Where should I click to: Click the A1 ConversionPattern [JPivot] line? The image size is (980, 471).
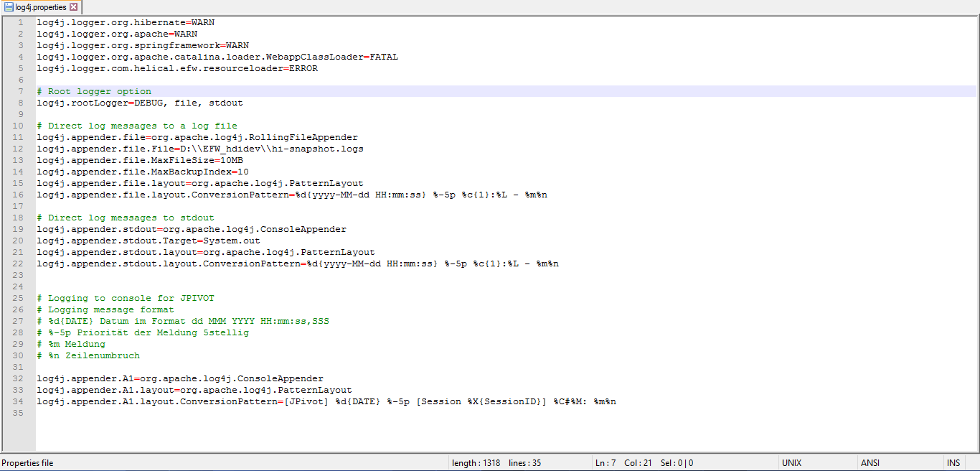click(326, 401)
